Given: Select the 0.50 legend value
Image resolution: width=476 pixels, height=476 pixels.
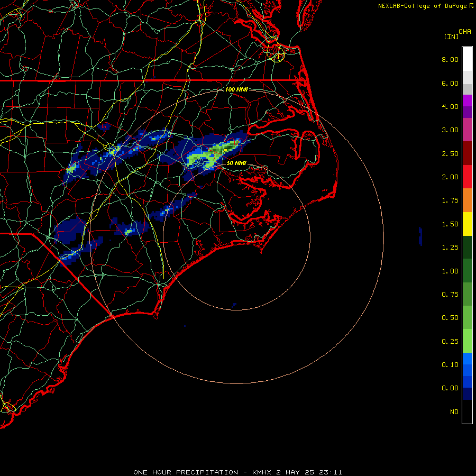Looking at the screenshot, I should [450, 318].
